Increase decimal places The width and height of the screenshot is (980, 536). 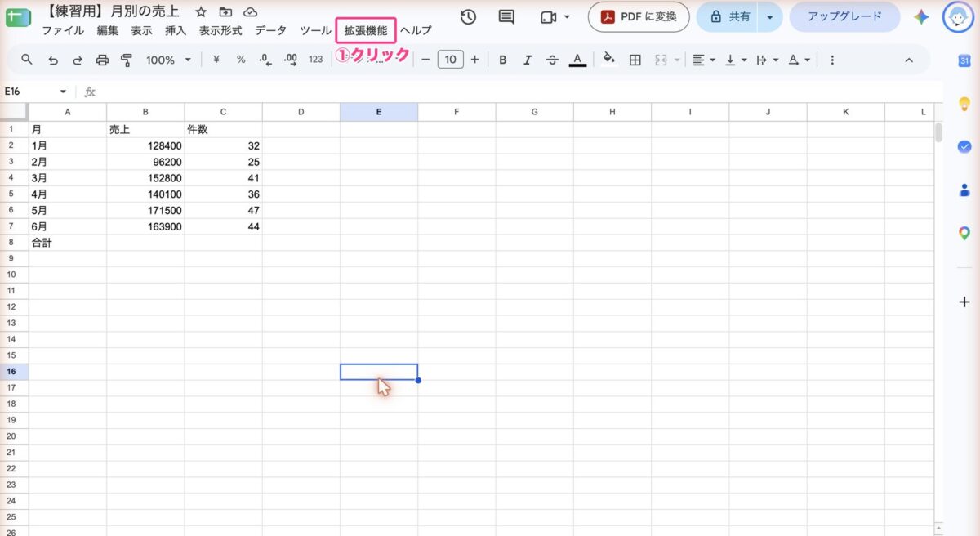(290, 60)
